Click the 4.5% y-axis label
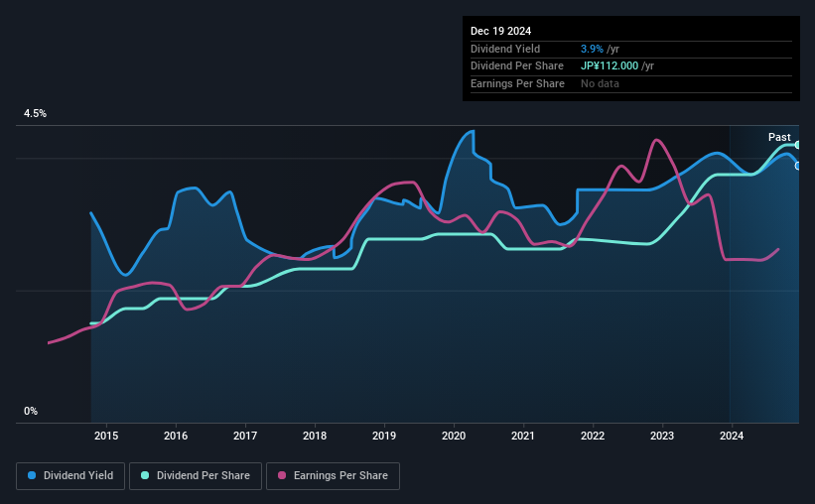 (35, 114)
